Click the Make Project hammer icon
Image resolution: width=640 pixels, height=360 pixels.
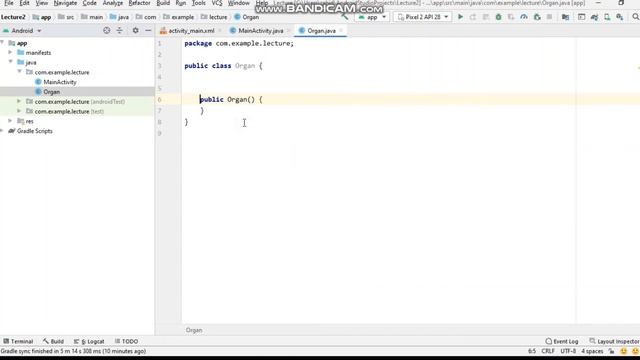tap(345, 17)
